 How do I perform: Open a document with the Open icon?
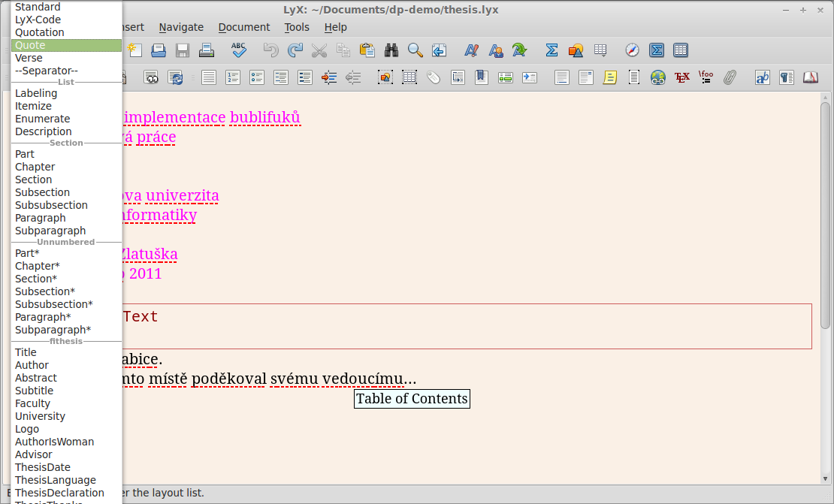tap(159, 50)
